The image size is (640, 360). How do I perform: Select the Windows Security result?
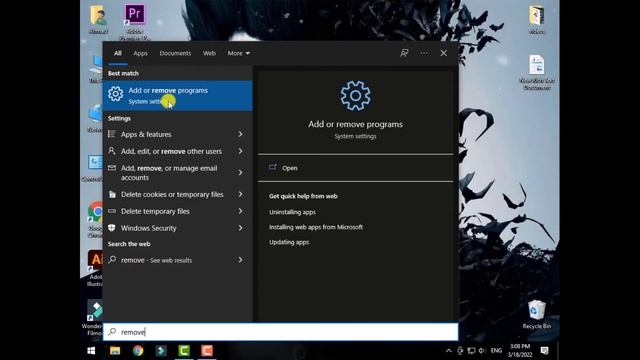click(x=178, y=228)
